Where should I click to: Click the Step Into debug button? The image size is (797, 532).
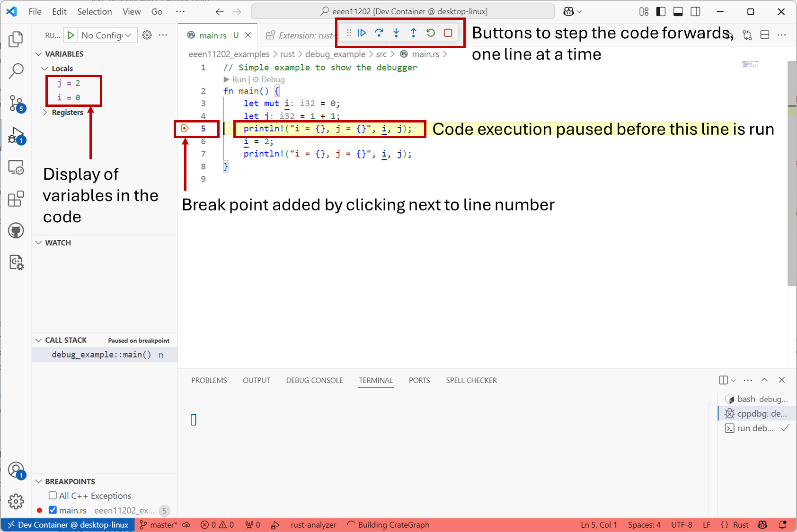(396, 33)
